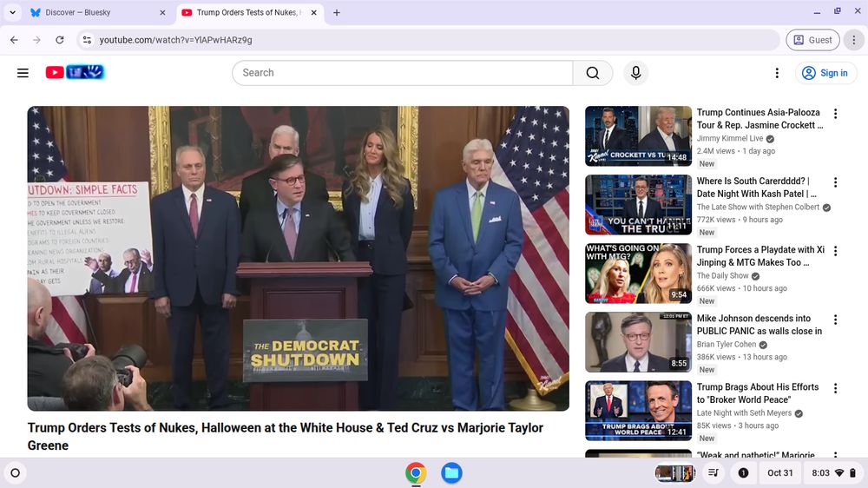Open the Files app from shelf
Screen dimensions: 868x488
pos(451,473)
